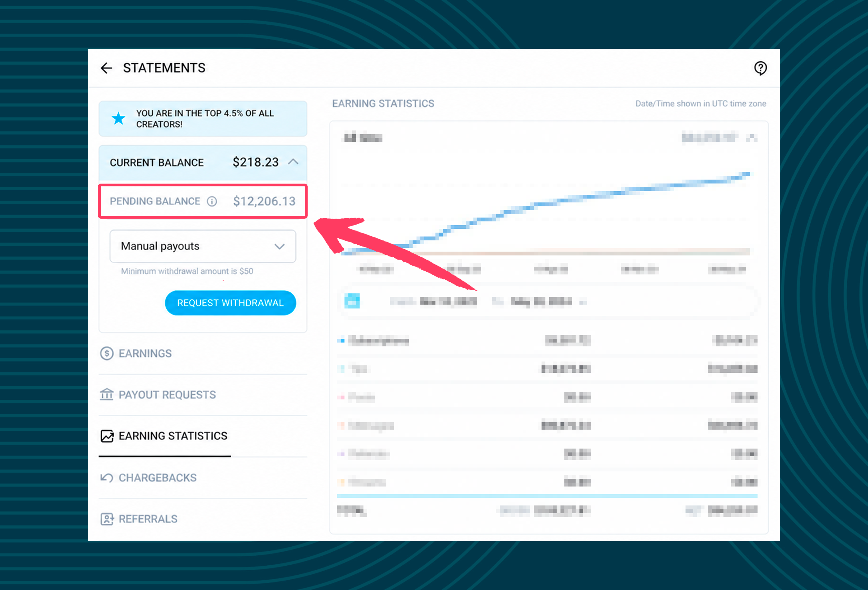Image resolution: width=868 pixels, height=590 pixels.
Task: Click the Payout Requests bank icon
Action: pos(107,394)
